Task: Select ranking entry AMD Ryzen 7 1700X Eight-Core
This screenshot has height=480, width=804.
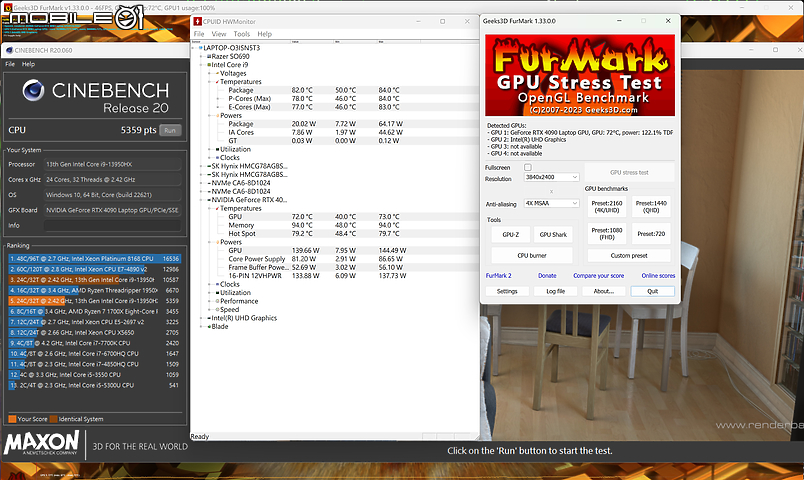Action: pos(94,311)
